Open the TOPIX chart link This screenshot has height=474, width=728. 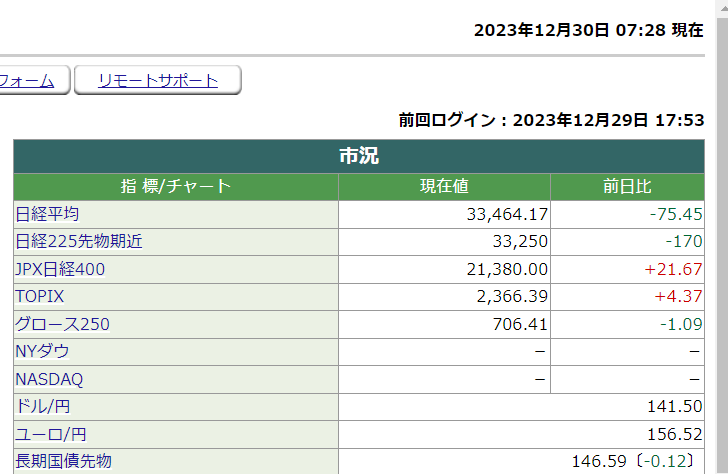[39, 296]
